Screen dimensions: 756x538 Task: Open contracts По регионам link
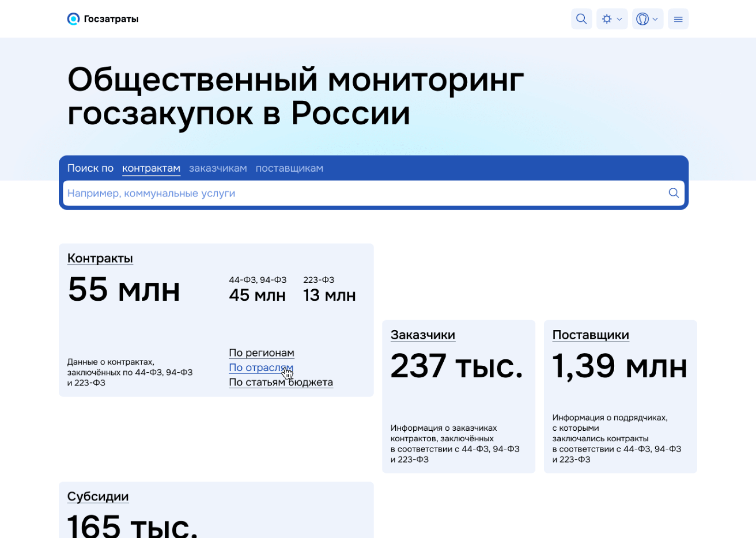tap(261, 353)
